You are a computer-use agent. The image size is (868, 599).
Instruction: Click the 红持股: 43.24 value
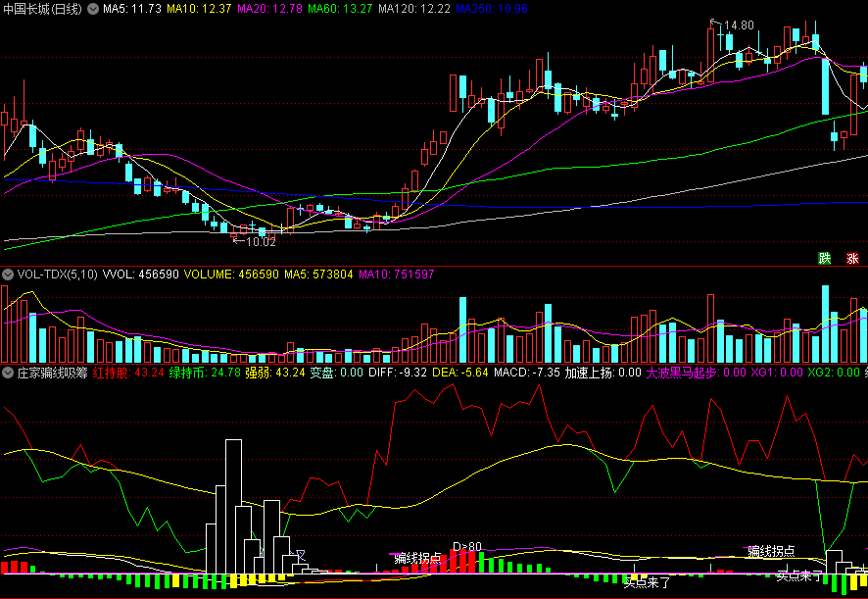[128, 373]
